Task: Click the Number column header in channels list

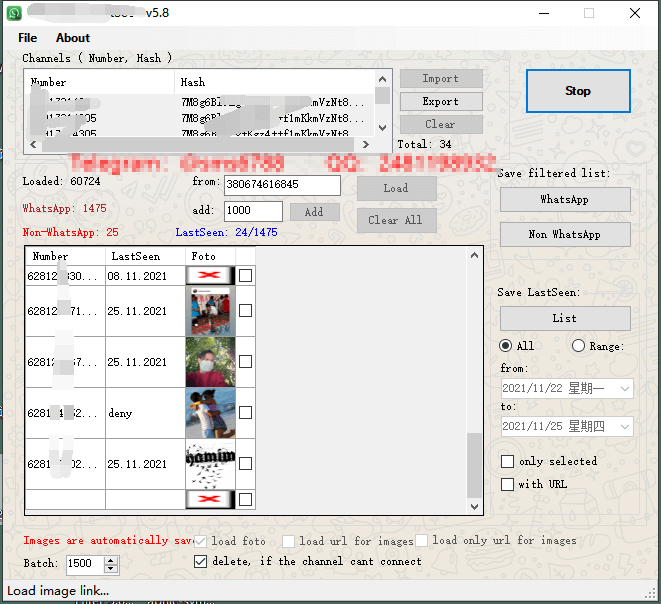Action: click(99, 82)
